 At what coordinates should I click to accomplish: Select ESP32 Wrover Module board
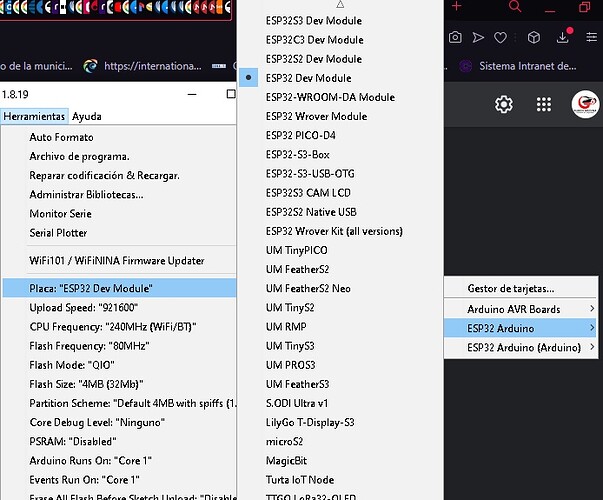341,116
